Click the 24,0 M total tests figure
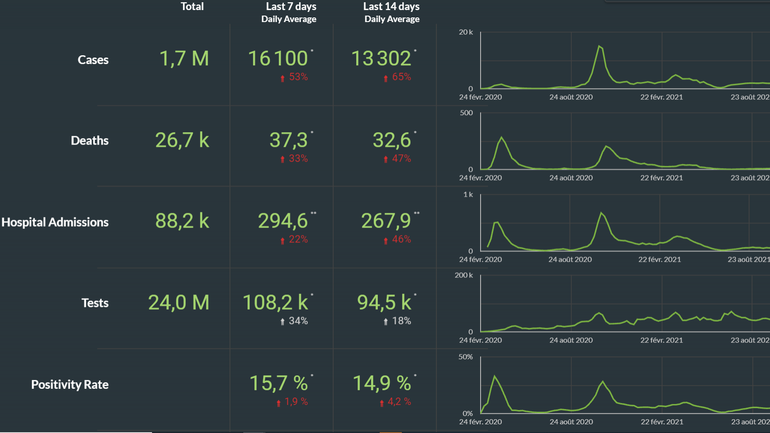This screenshot has width=770, height=433. [x=180, y=303]
